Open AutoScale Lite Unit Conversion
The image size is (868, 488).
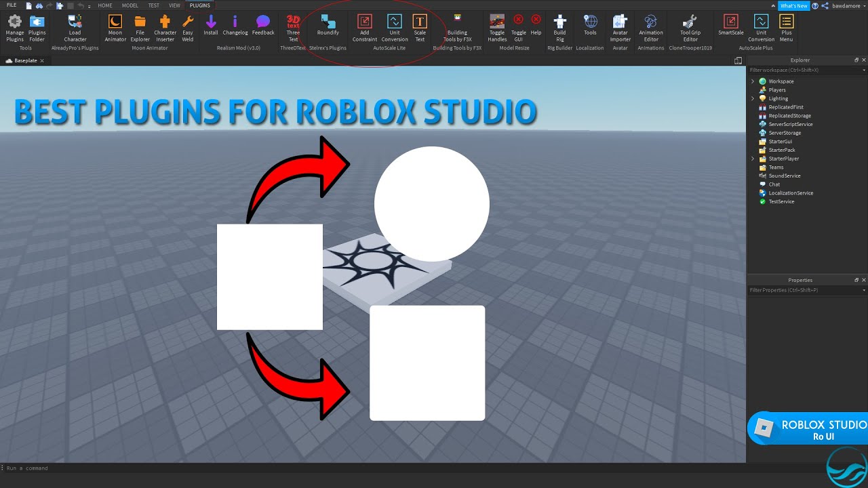pyautogui.click(x=395, y=28)
